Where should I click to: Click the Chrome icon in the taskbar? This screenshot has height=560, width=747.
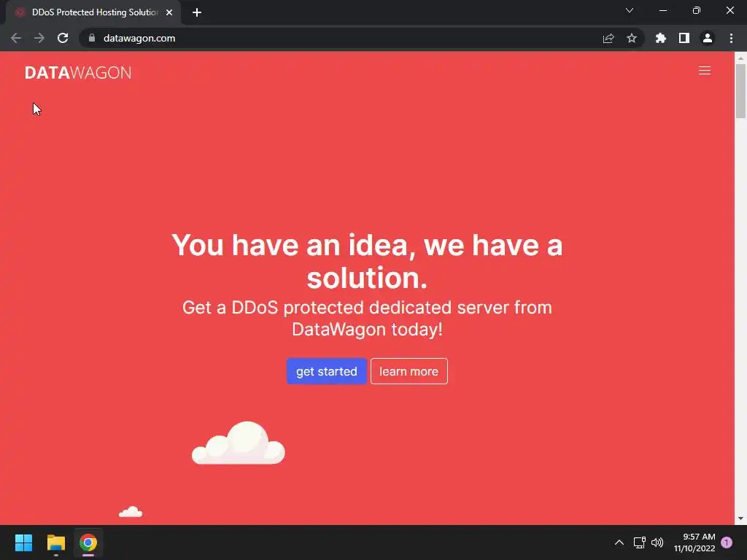[x=88, y=542]
